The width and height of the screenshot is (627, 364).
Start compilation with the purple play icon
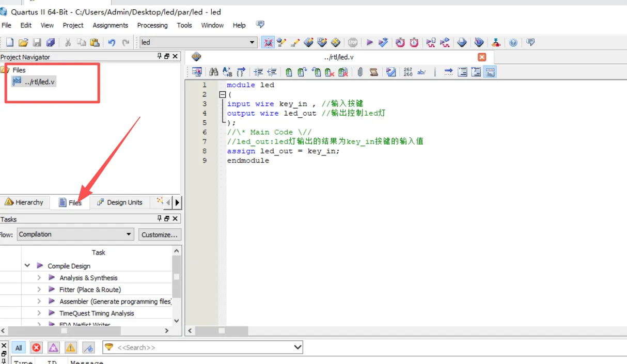369,42
